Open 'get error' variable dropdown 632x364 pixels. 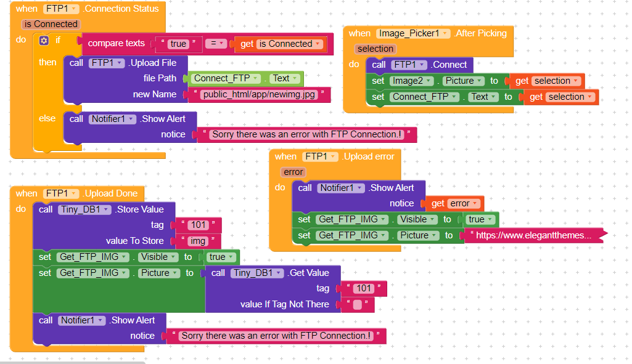click(x=464, y=203)
